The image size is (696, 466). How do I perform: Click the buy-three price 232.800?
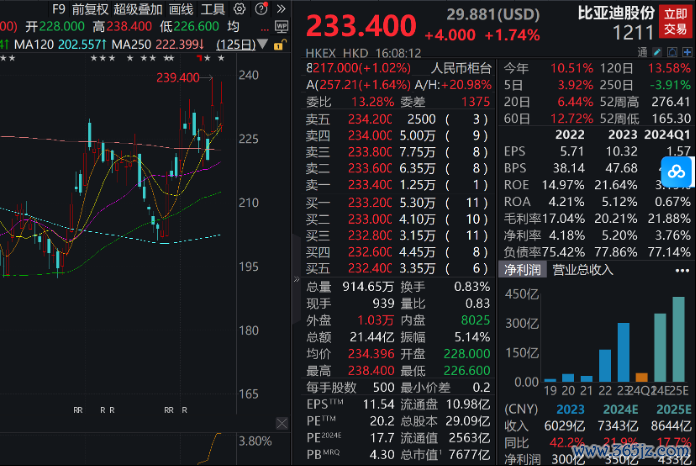[x=370, y=236]
